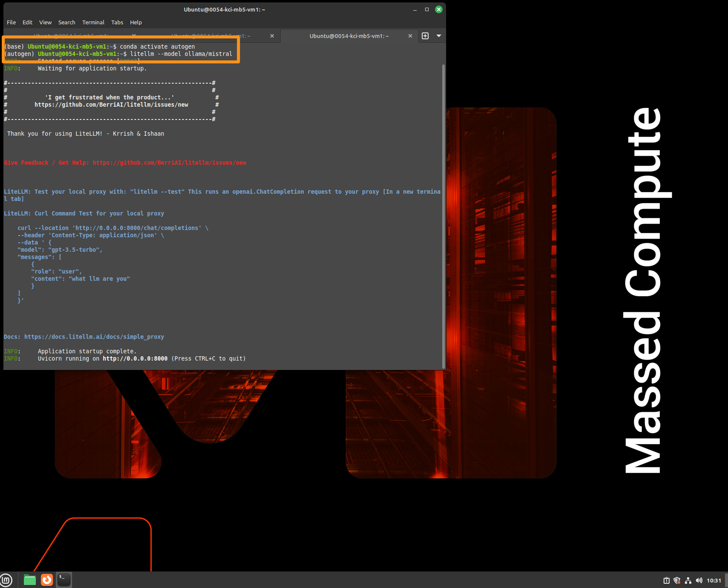This screenshot has width=728, height=588.
Task: Open the clipboard applet in the system tray
Action: pos(666,580)
